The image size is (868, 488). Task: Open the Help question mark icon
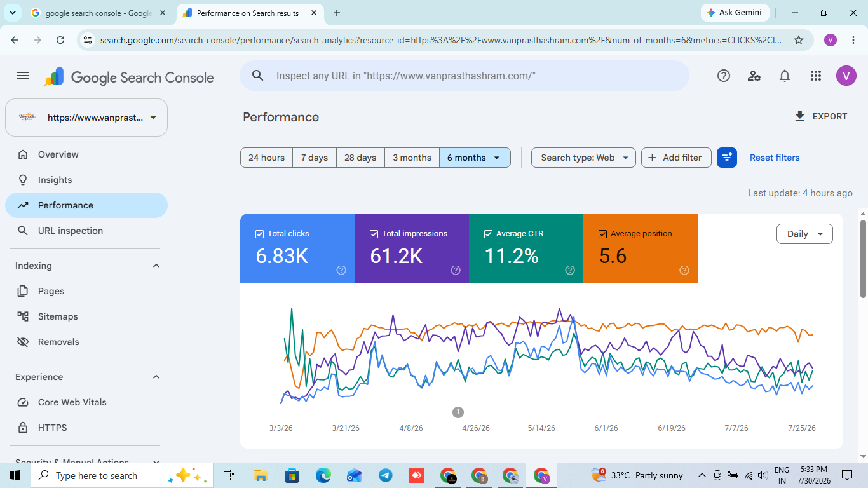pyautogui.click(x=724, y=76)
